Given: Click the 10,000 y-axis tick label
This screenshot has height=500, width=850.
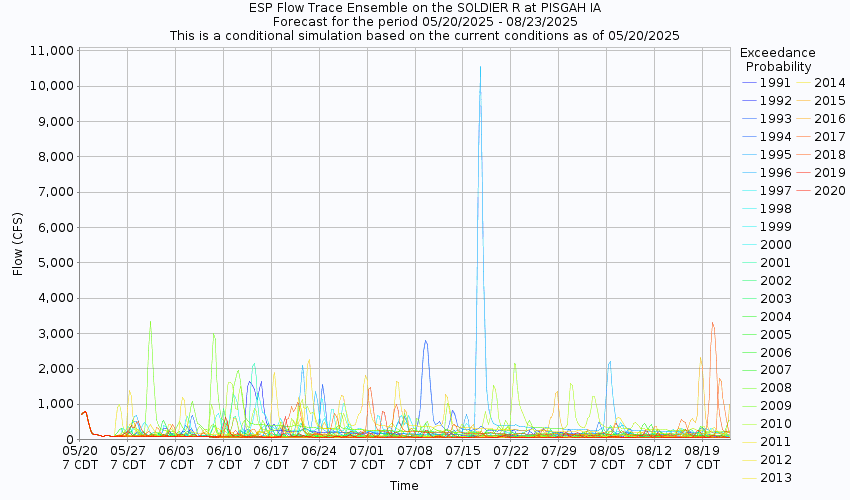Looking at the screenshot, I should tap(50, 86).
